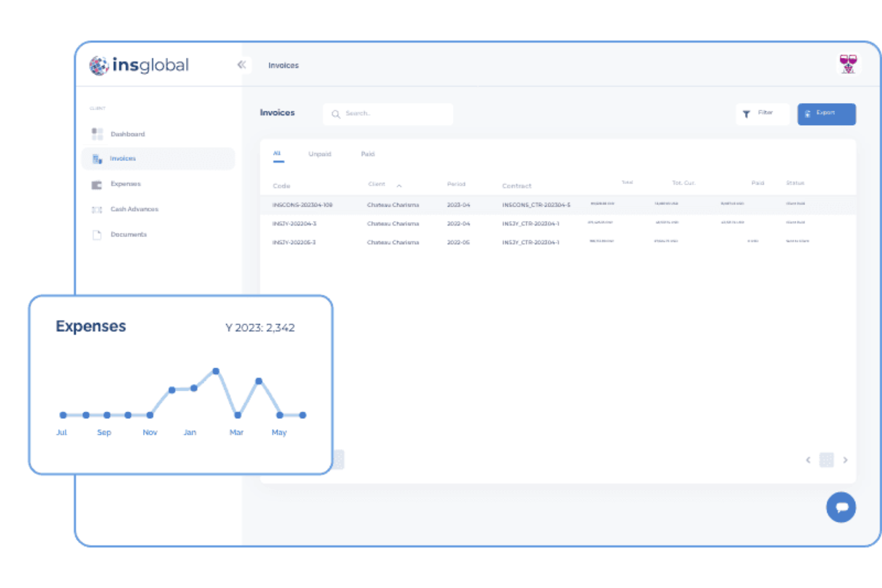Click the magnifier icon in search box

tap(336, 114)
